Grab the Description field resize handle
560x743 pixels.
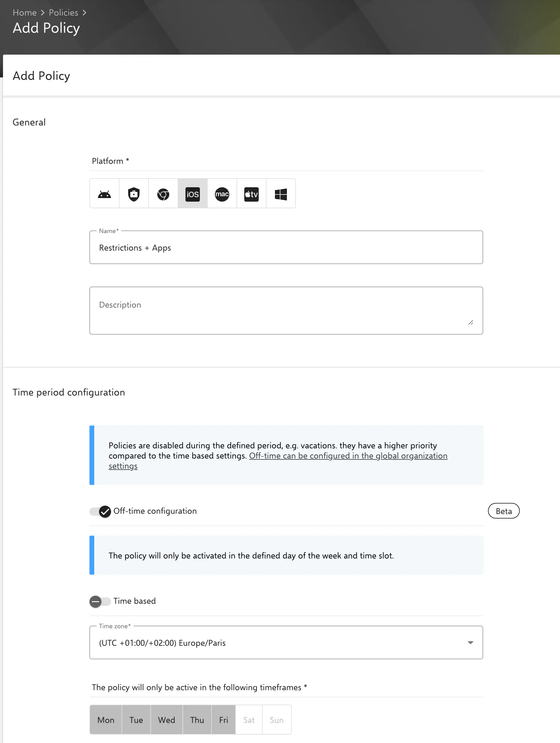471,323
